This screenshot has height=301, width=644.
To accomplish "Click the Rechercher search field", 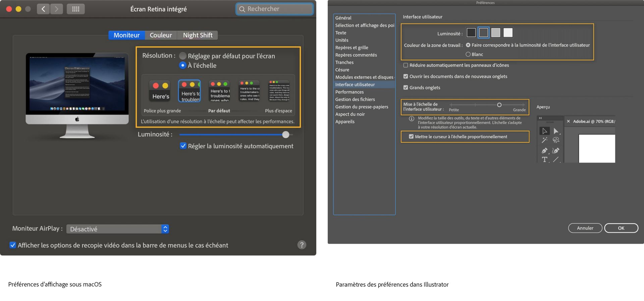I will click(x=275, y=9).
